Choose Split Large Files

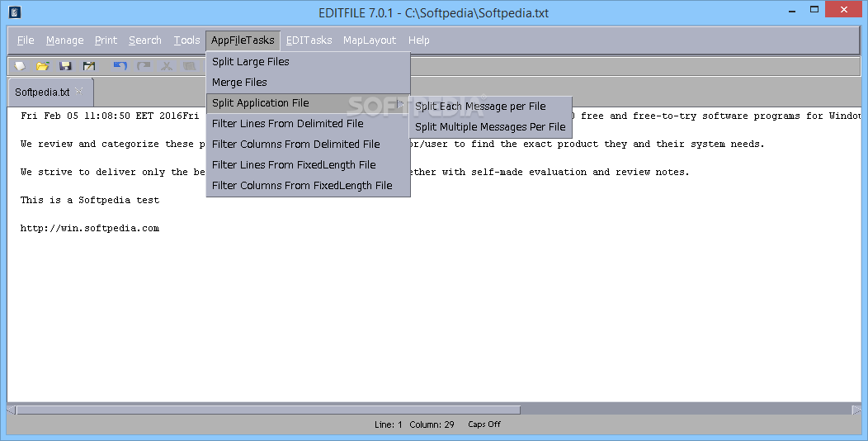coord(308,61)
